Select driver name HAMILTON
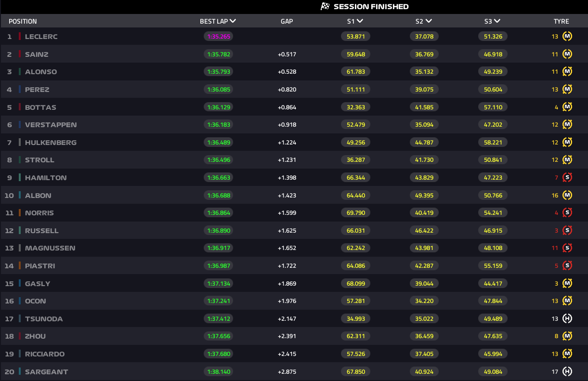This screenshot has width=588, height=381. [x=46, y=178]
